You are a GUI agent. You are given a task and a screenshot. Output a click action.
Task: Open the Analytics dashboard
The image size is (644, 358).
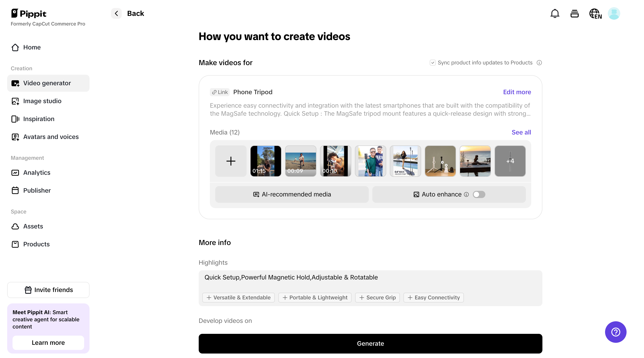(37, 173)
